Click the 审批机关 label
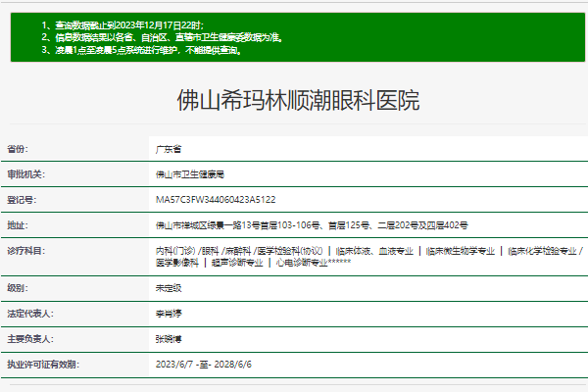The width and height of the screenshot is (588, 392). pyautogui.click(x=25, y=174)
